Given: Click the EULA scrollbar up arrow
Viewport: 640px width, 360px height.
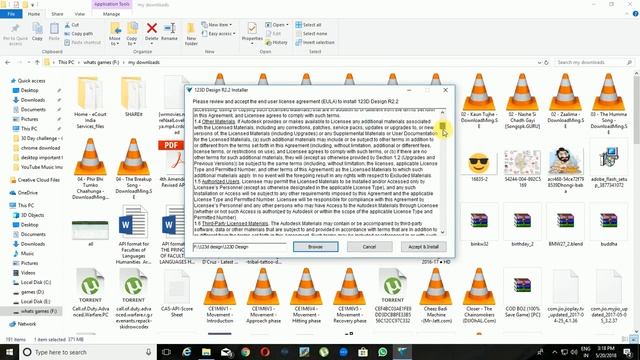Looking at the screenshot, I should coord(442,112).
